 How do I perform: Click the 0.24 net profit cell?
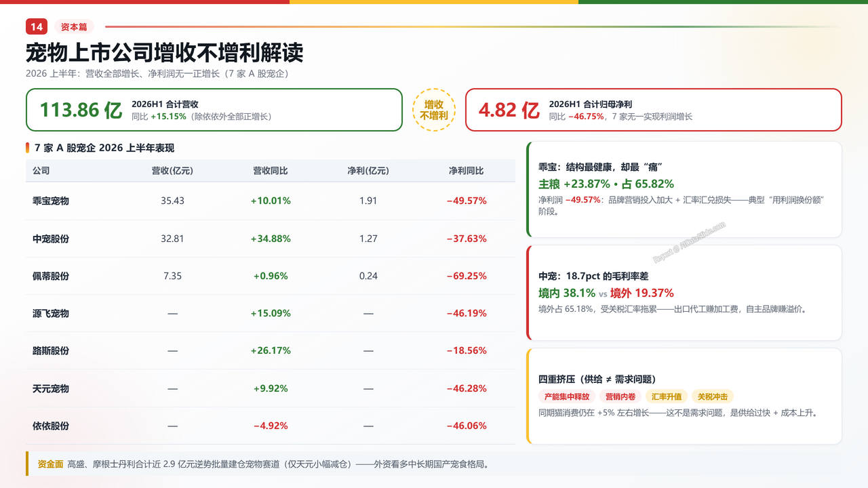click(368, 277)
